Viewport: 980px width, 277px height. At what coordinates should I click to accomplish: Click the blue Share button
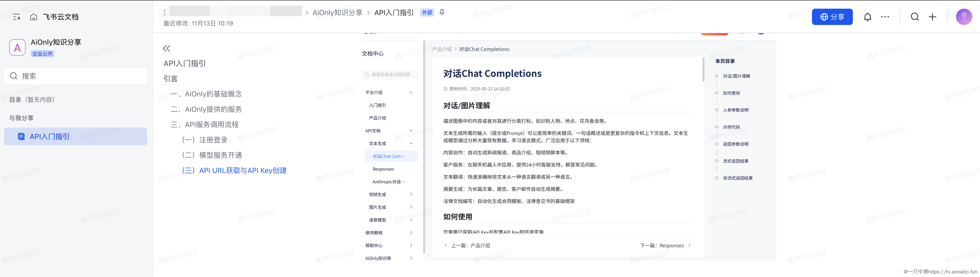[832, 17]
